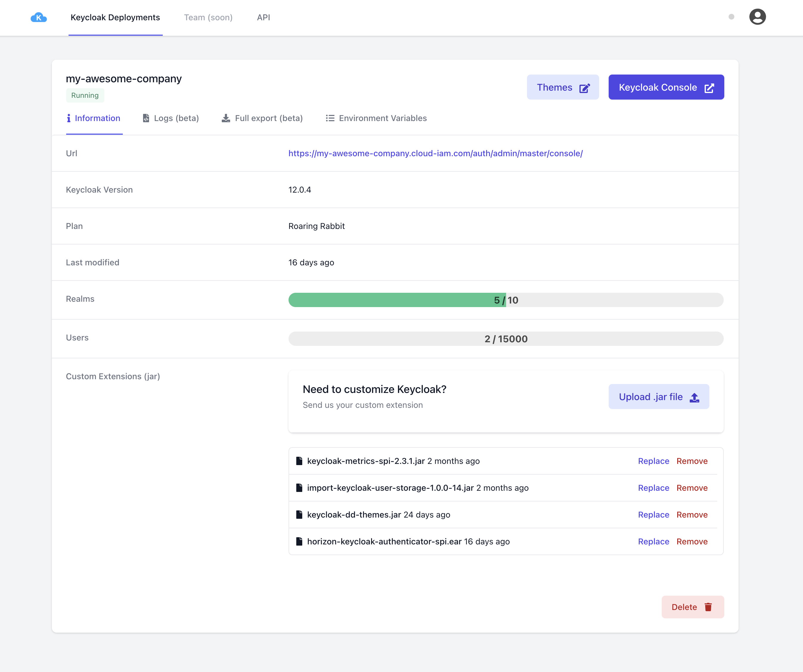Open the user profile avatar icon

(x=757, y=17)
